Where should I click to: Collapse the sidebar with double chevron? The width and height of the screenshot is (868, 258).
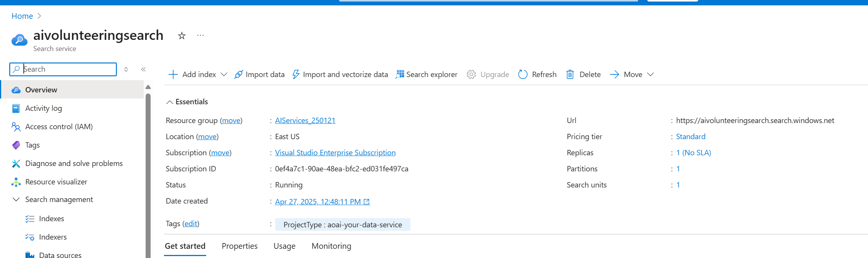[143, 69]
